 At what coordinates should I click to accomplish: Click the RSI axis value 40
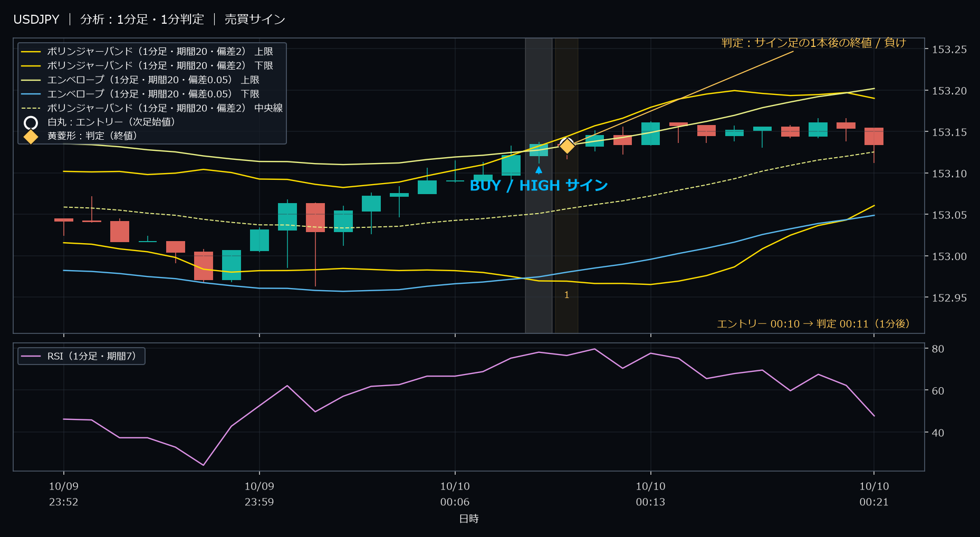point(938,433)
